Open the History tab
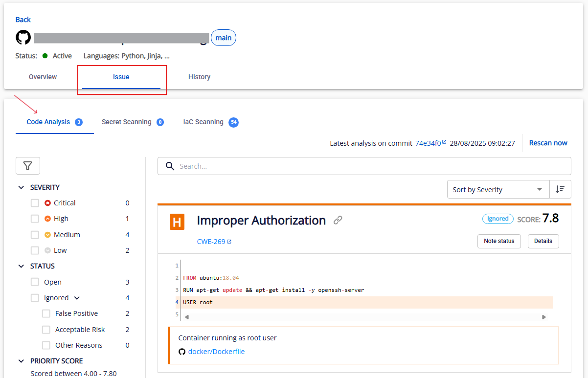This screenshot has height=378, width=588. point(199,77)
